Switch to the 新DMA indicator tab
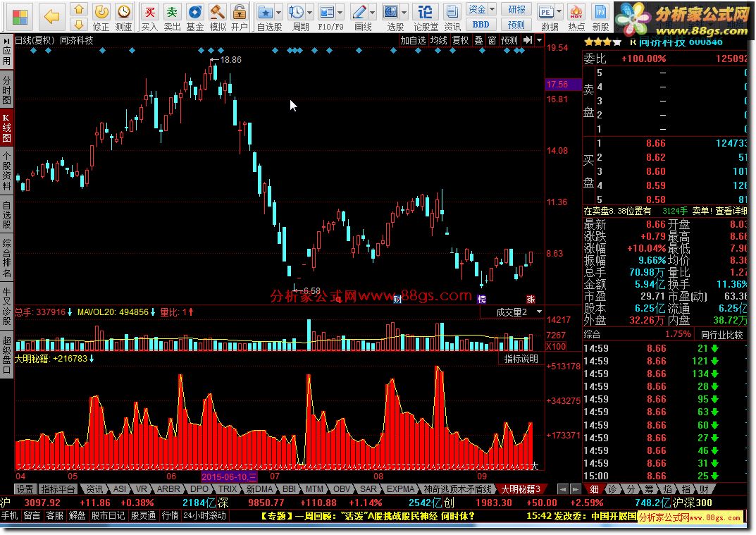Screen dimensions: 756x535 [259, 489]
